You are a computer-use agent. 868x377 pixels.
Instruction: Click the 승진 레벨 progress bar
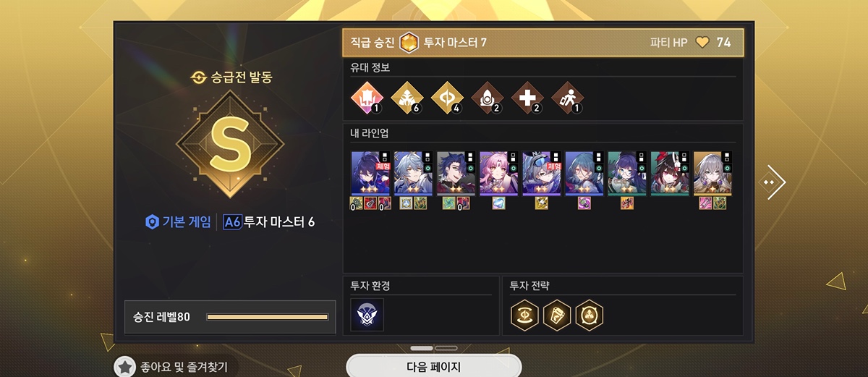[x=267, y=317]
